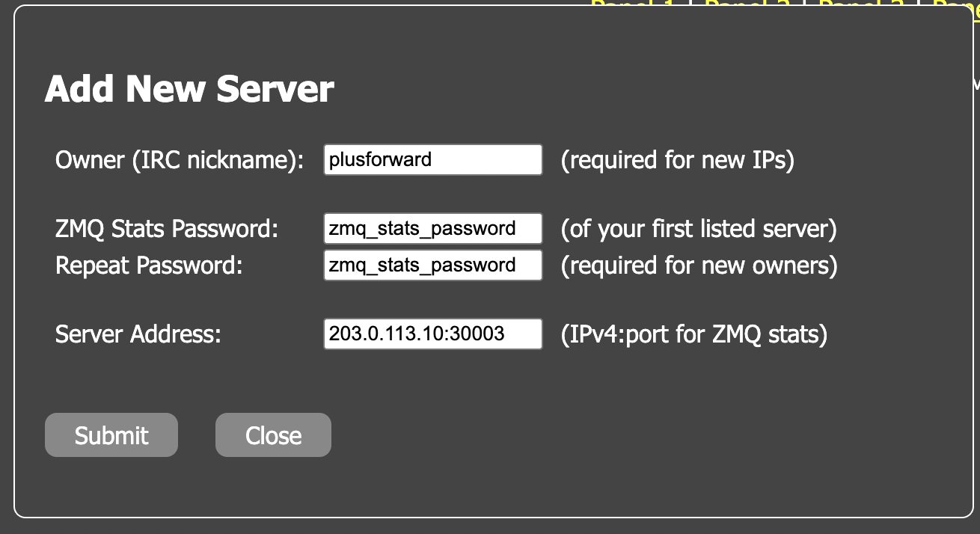Screen dimensions: 980x534
Task: Click the 'ZMQ Stats Password:' label
Action: (x=167, y=229)
